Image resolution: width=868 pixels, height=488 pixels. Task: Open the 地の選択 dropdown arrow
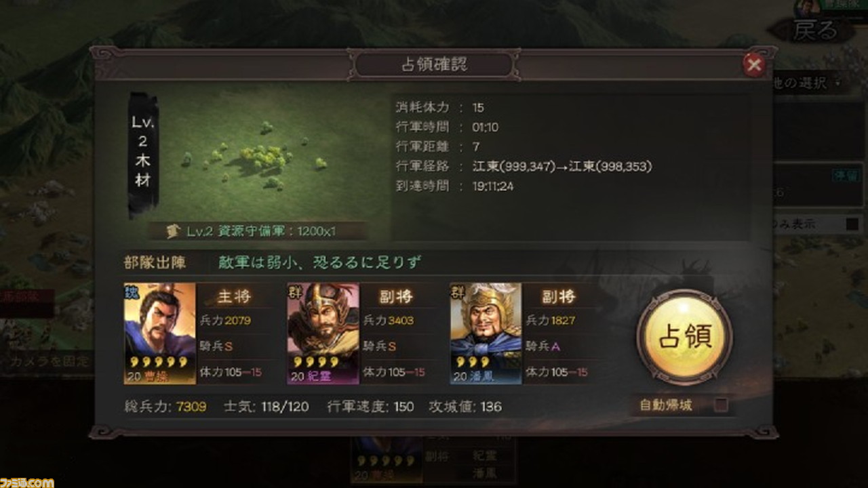click(x=838, y=83)
